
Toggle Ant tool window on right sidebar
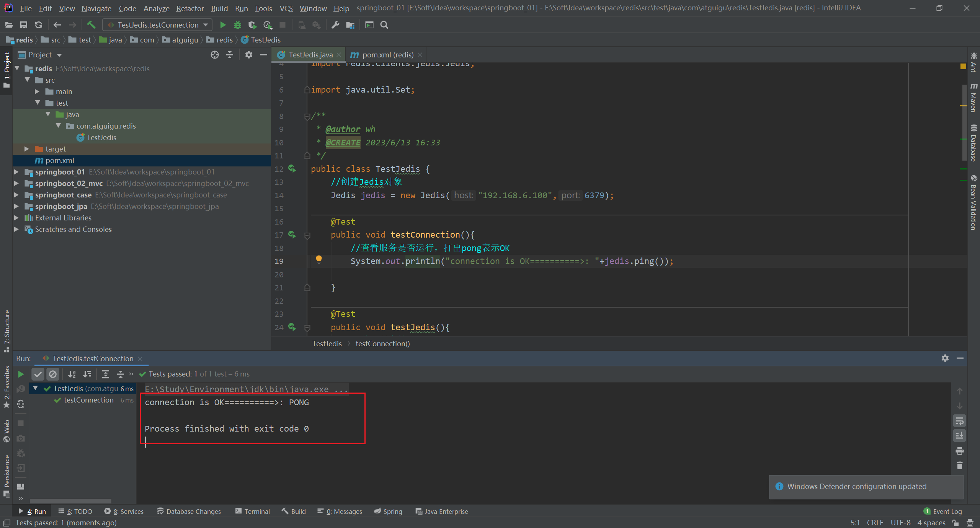point(973,63)
